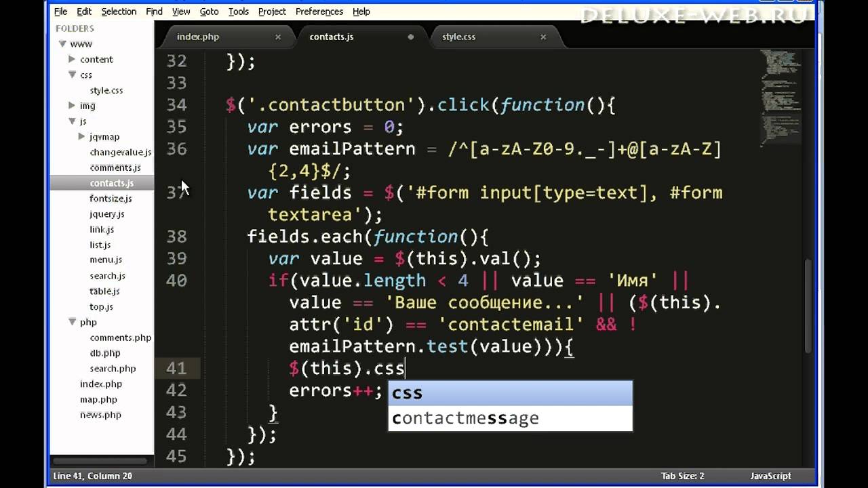Click the 'Line 41, Column 20' status text
Viewport: 868px width, 488px height.
pos(93,476)
